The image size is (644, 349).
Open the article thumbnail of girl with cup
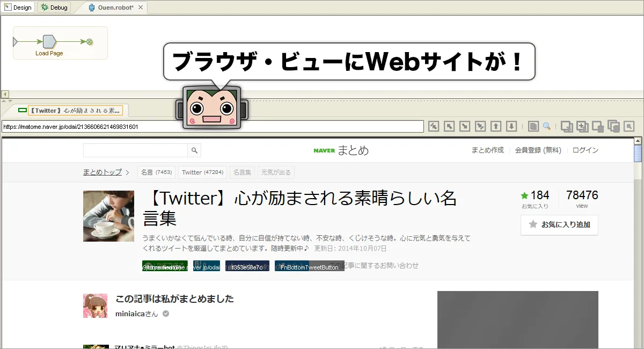(x=108, y=216)
